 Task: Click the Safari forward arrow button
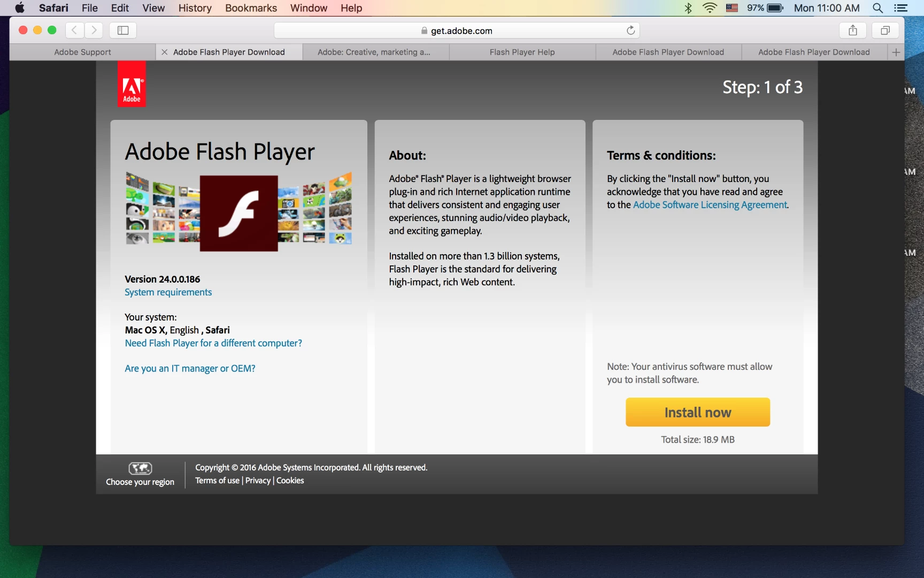94,30
